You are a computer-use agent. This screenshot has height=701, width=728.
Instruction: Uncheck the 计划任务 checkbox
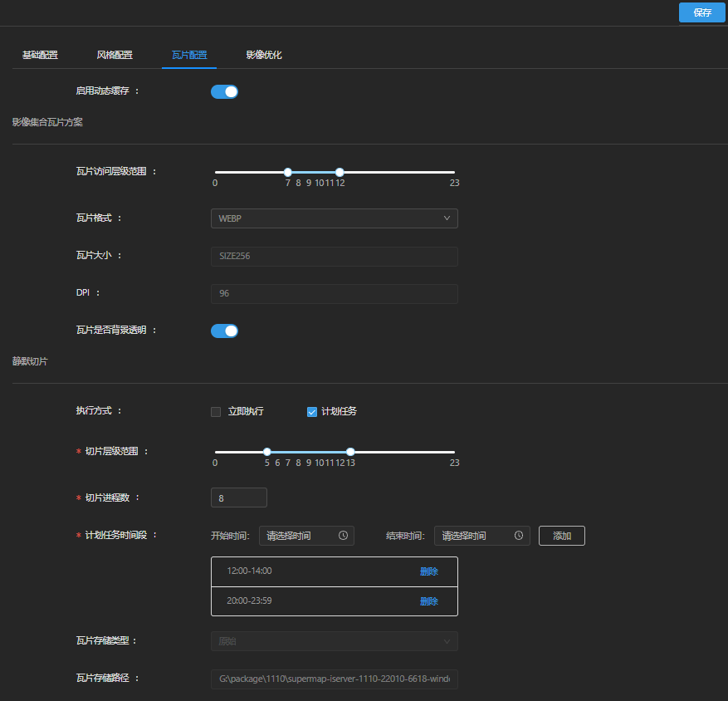click(x=312, y=411)
